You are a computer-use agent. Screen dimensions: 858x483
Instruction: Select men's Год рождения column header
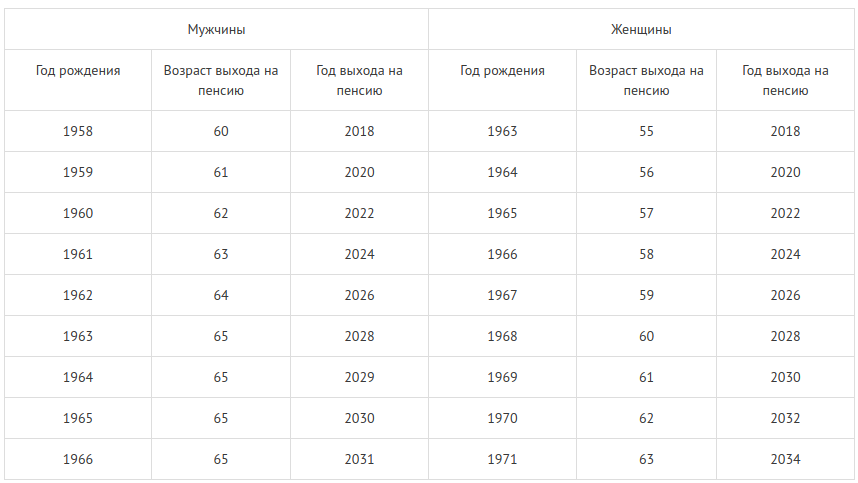78,80
